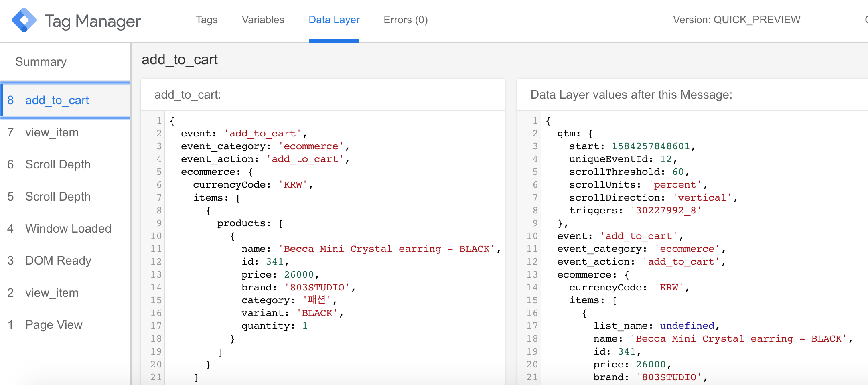
Task: Click the list_name: undefined line
Action: click(657, 326)
